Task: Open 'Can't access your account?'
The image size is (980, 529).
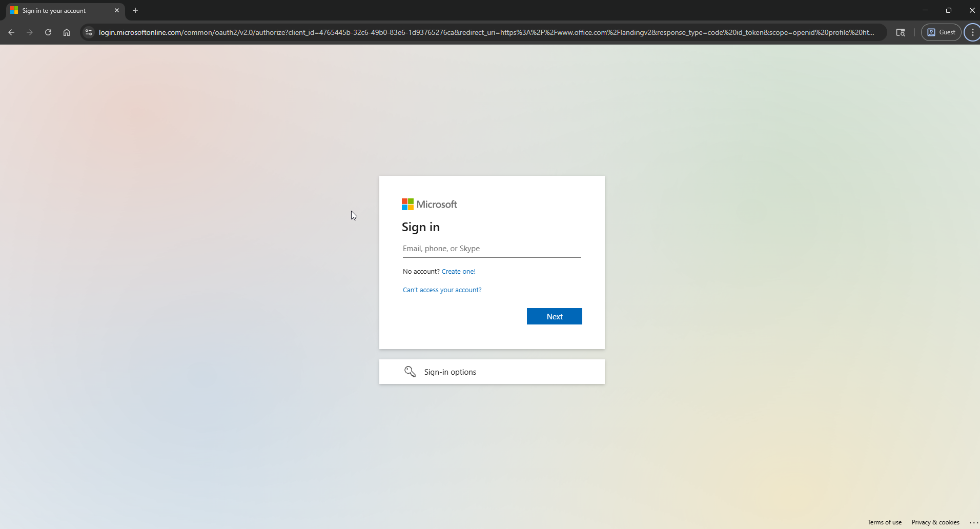Action: tap(442, 290)
